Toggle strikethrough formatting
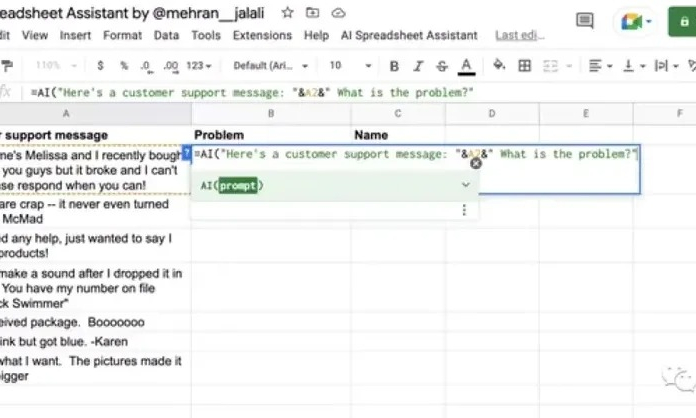696x418 pixels. click(x=442, y=66)
